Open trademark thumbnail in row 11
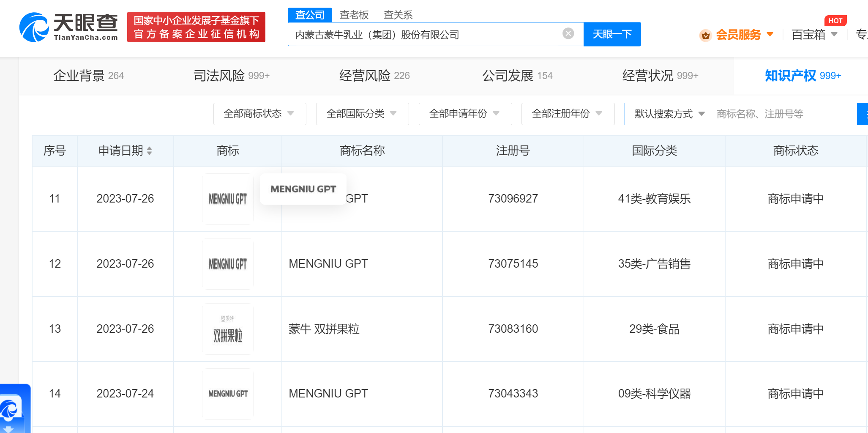 228,199
